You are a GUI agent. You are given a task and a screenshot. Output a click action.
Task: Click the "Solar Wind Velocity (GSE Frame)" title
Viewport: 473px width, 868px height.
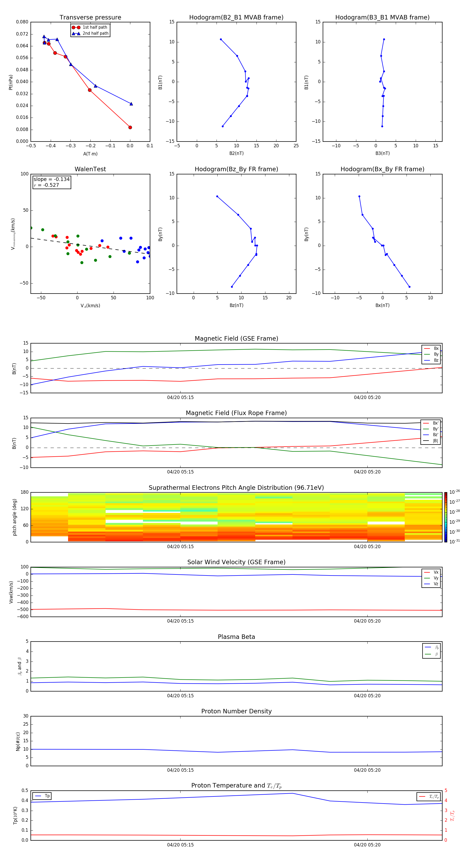coord(236,562)
